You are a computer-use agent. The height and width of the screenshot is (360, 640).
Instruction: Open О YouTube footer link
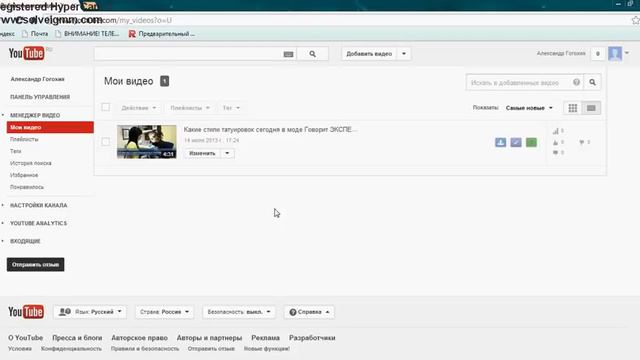pyautogui.click(x=25, y=338)
